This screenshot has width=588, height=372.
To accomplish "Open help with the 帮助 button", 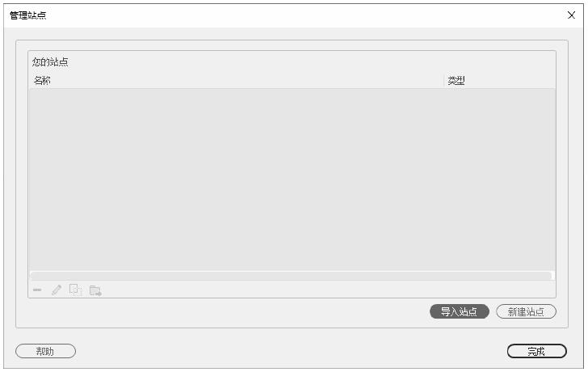I will (45, 351).
